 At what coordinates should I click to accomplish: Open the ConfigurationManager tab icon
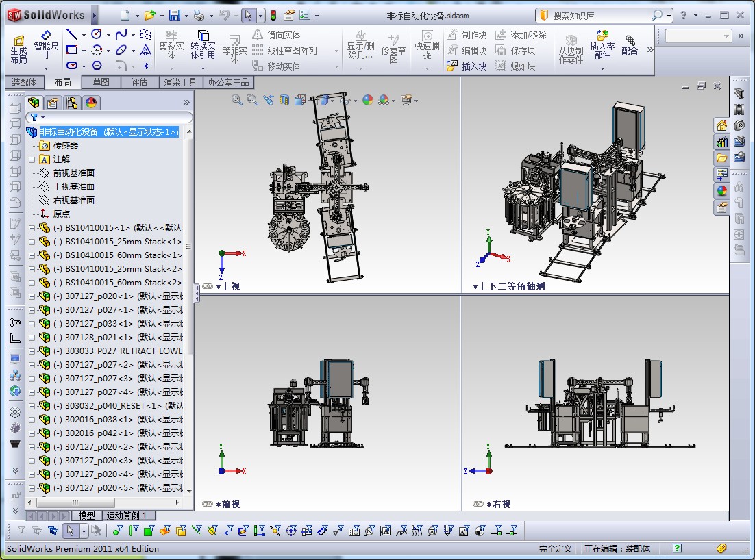pyautogui.click(x=71, y=103)
